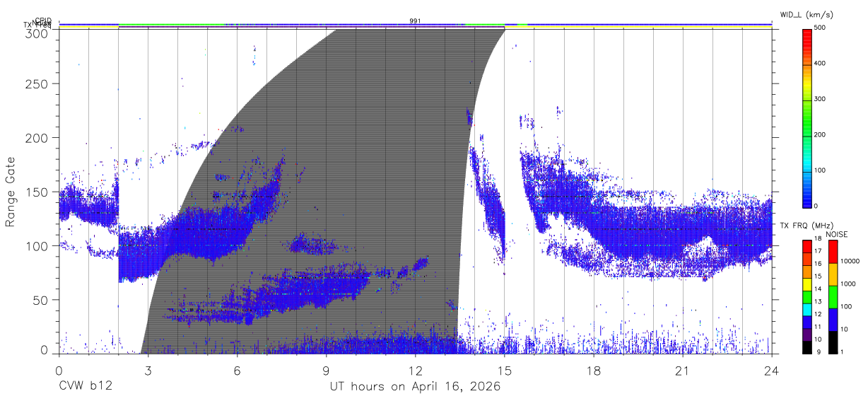Select the 400 tick on width color bar
The height and width of the screenshot is (401, 868).
point(821,64)
